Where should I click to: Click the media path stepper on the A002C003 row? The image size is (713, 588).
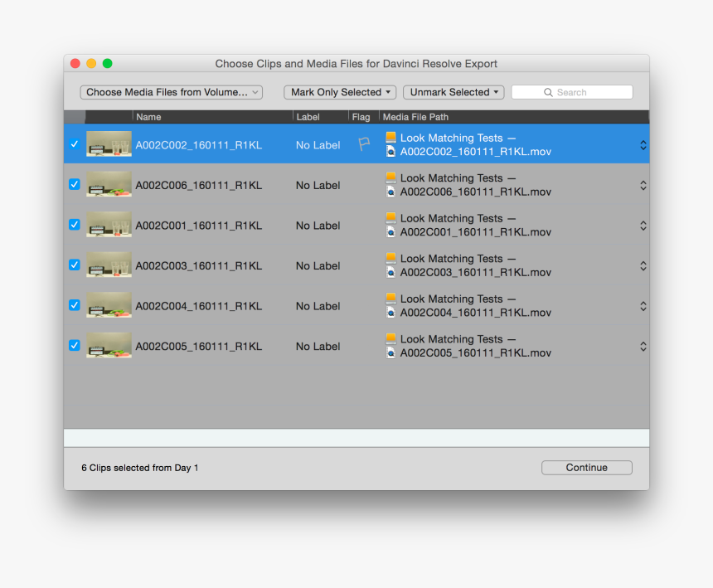click(643, 265)
